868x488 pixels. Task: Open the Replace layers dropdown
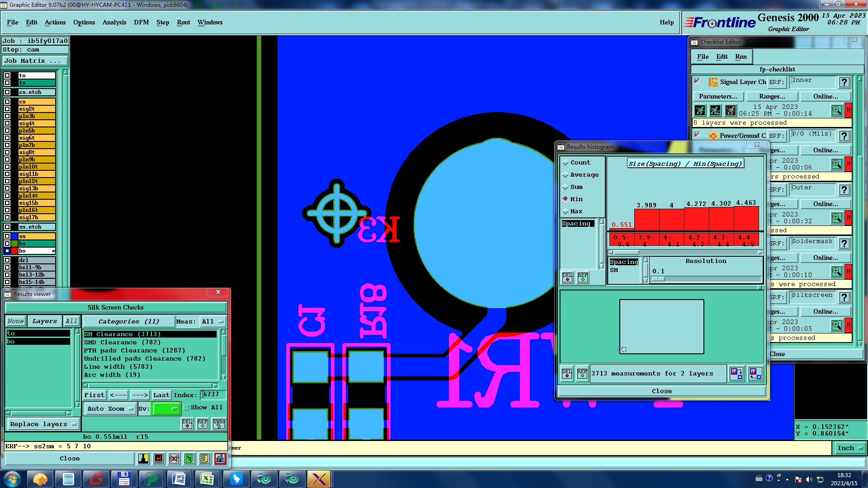pos(43,424)
